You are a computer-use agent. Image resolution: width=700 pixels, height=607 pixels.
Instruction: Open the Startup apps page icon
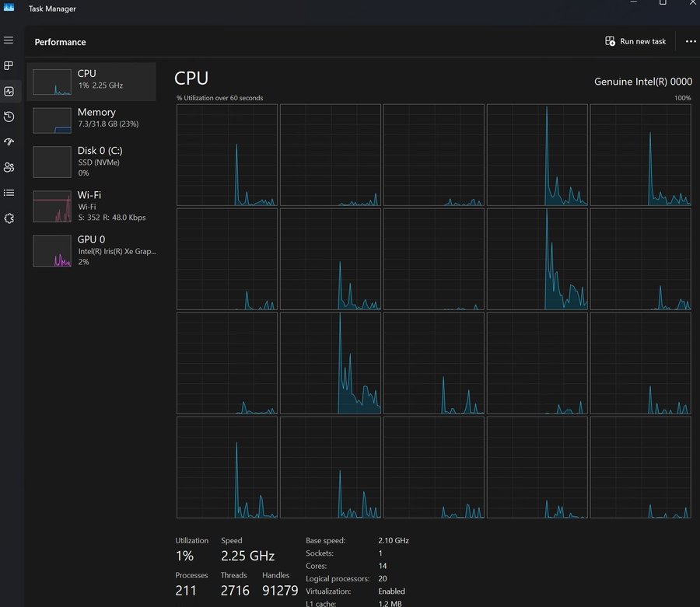coord(9,142)
